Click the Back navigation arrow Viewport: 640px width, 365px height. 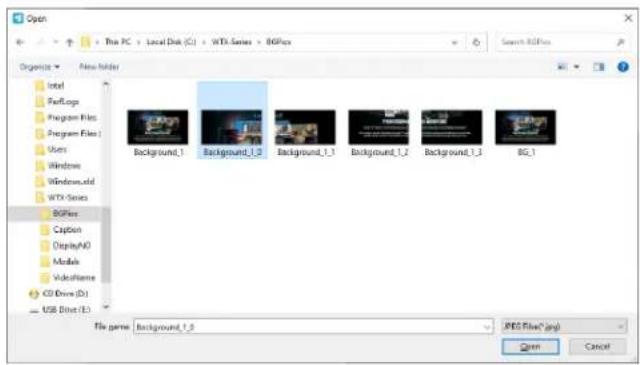click(20, 42)
